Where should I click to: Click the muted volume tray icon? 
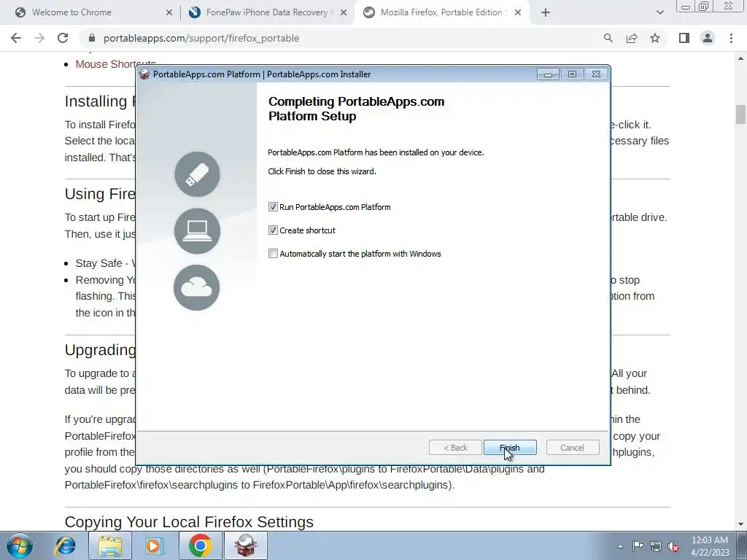[673, 546]
